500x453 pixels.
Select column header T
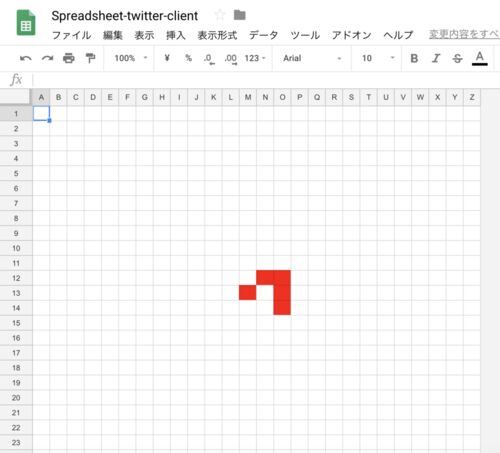[368, 97]
